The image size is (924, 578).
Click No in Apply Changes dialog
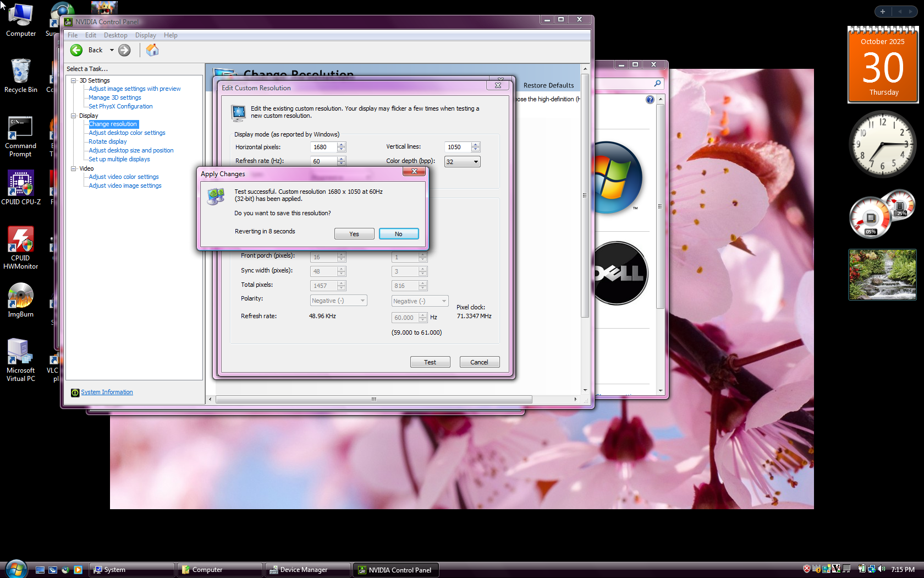tap(399, 234)
